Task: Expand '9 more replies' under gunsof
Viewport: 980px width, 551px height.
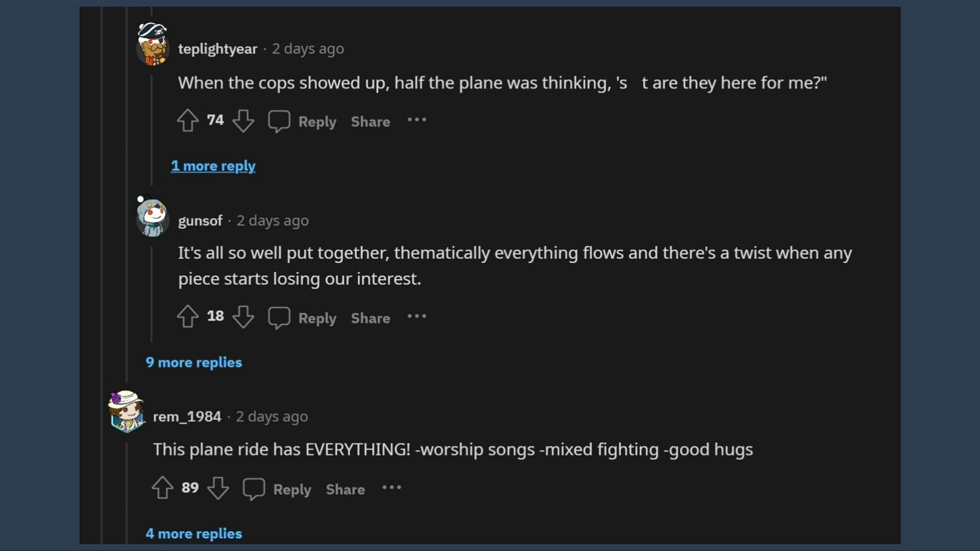Action: coord(194,362)
